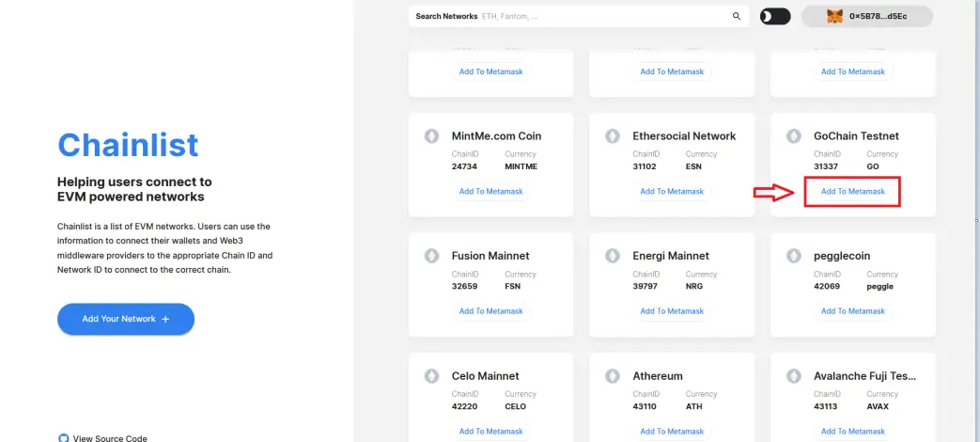Click the Ethersocial Network chain icon

coord(613,135)
